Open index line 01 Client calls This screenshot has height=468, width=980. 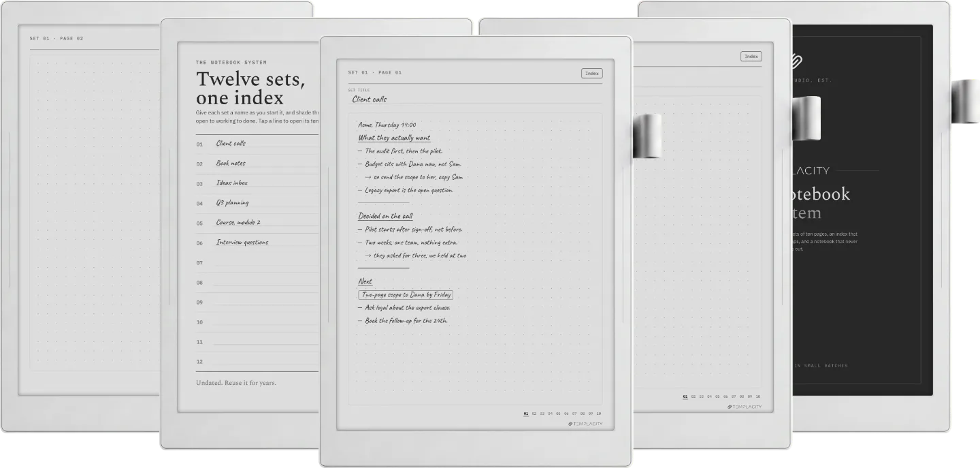pyautogui.click(x=257, y=144)
